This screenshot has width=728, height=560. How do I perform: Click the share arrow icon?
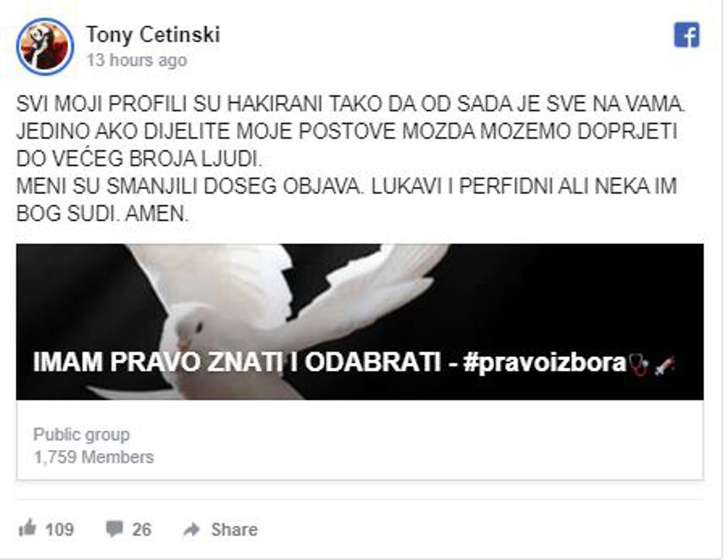pyautogui.click(x=192, y=529)
